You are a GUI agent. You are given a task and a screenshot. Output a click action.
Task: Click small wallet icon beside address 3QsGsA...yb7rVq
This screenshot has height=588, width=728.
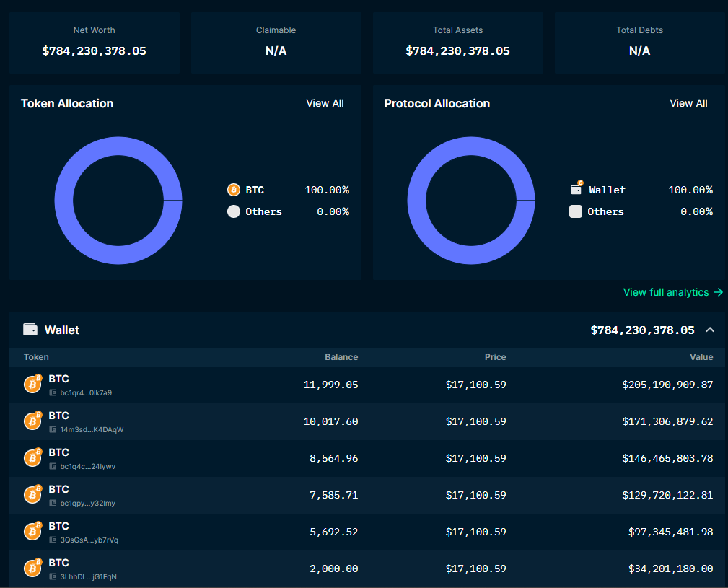coord(53,540)
